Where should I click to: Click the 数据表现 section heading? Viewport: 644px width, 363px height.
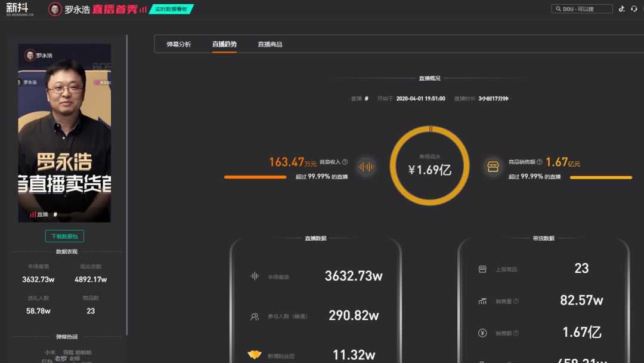click(x=67, y=251)
